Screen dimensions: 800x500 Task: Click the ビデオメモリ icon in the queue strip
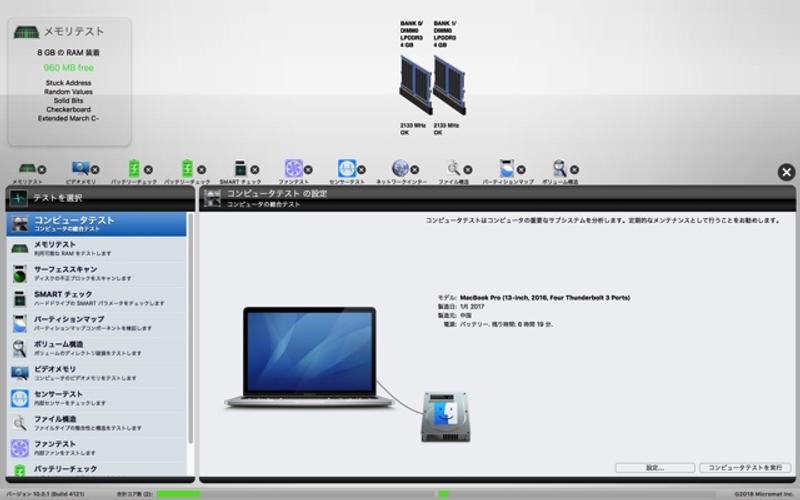coord(80,168)
